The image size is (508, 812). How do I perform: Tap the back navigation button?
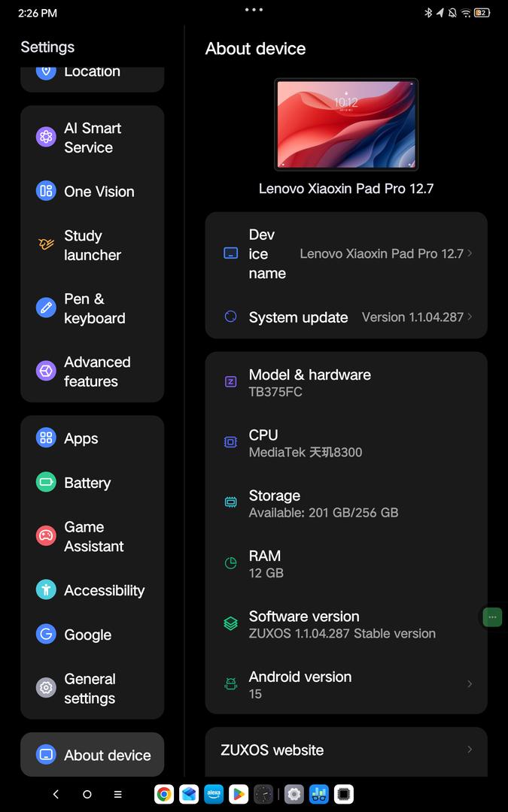56,794
